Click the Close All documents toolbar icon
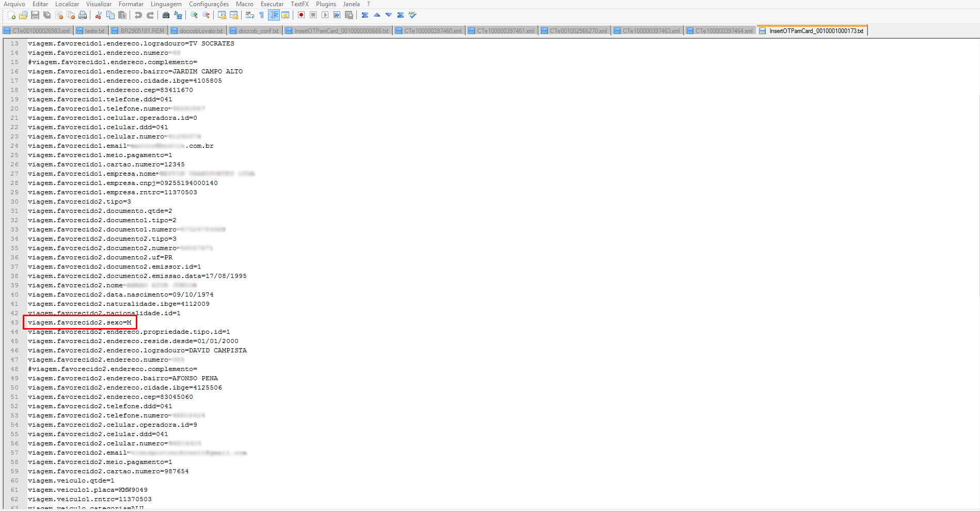Image resolution: width=980 pixels, height=512 pixels. pos(71,15)
